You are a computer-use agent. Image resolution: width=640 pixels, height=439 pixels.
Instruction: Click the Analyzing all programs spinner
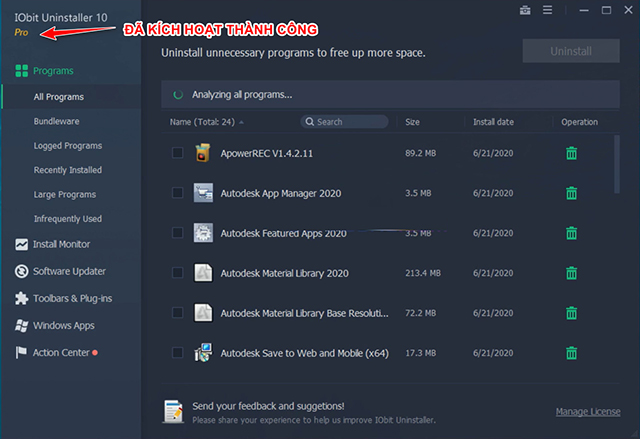[x=178, y=95]
